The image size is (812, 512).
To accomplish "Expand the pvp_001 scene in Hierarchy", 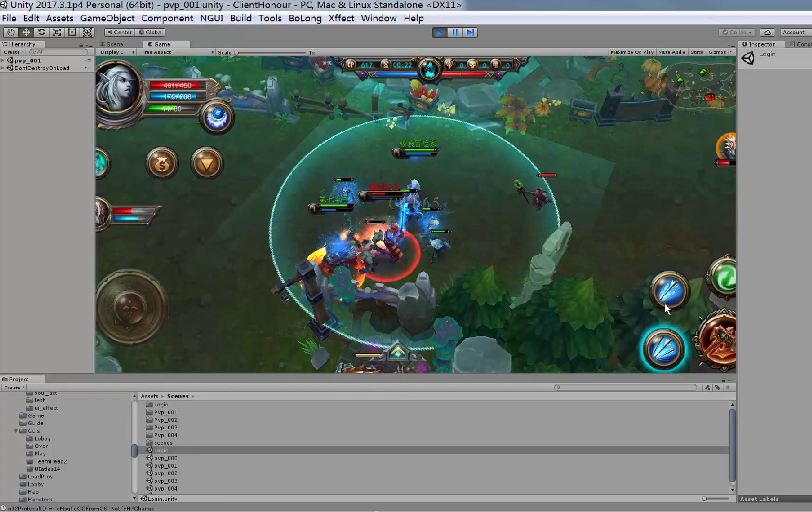I will (3, 60).
